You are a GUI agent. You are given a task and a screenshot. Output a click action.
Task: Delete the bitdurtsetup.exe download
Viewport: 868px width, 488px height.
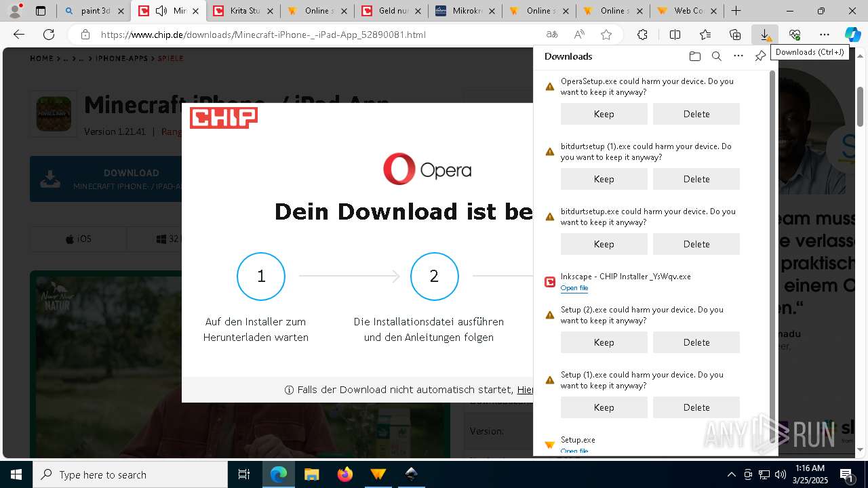pos(696,244)
